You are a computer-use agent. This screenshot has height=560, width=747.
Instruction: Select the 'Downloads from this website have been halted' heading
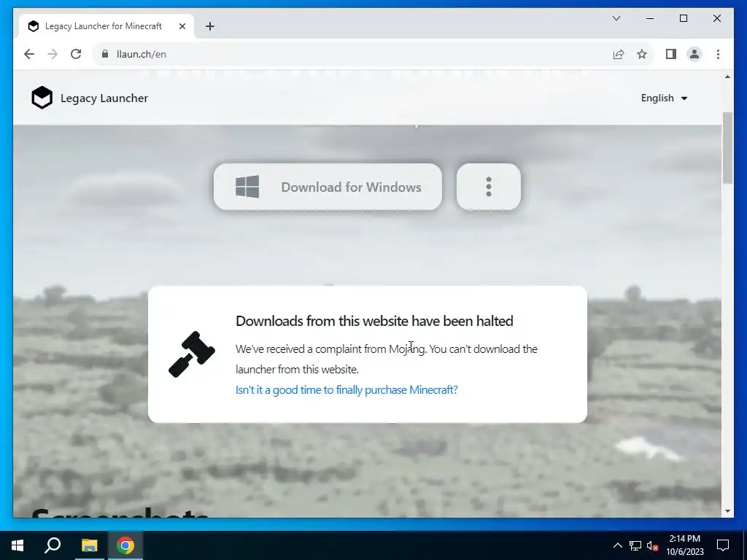(x=374, y=321)
